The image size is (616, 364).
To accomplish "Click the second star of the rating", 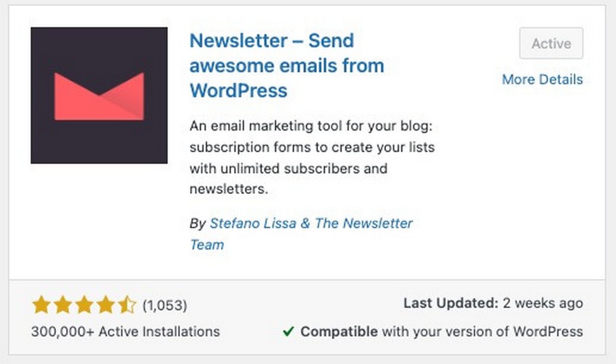I will point(64,304).
